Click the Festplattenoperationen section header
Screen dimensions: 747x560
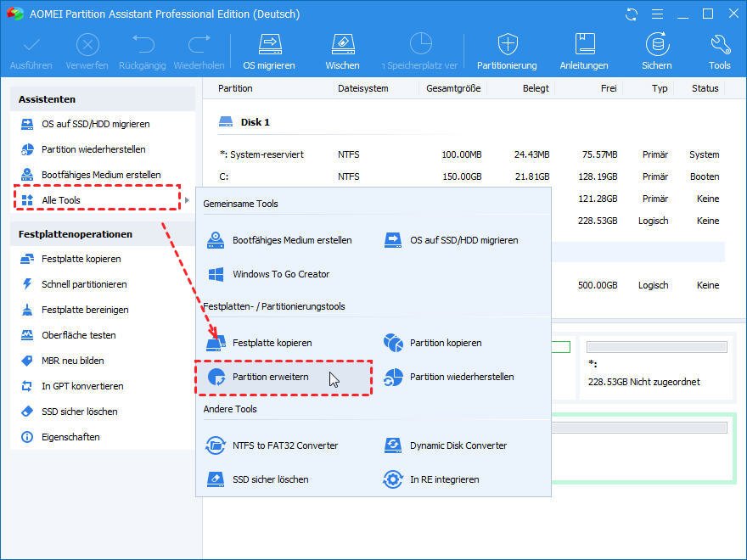tap(103, 234)
